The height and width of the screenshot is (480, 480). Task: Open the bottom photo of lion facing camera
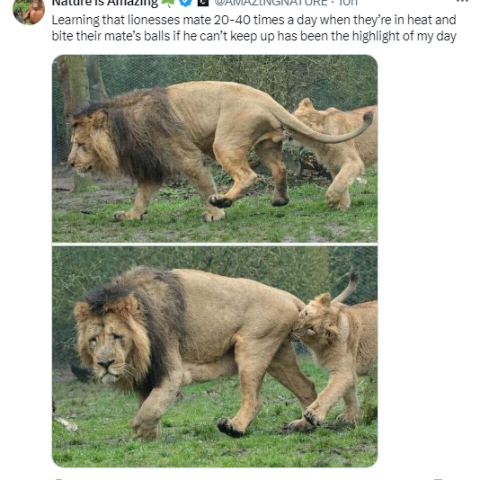(215, 357)
